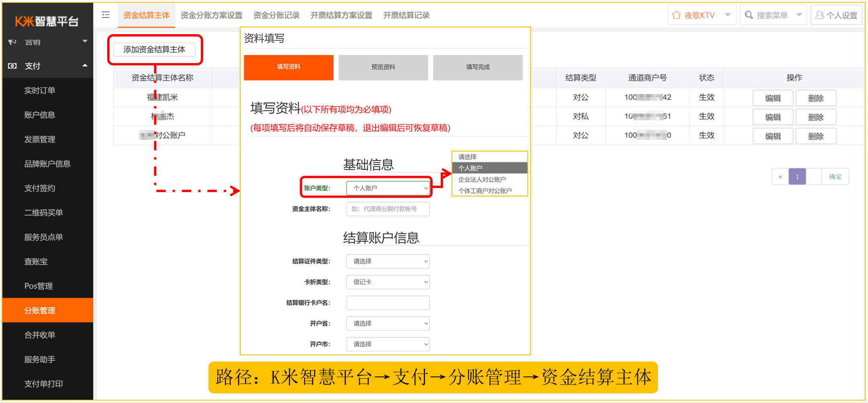Open 二维码买单 in the sidebar
Viewport: 868px width, 403px height.
tap(48, 213)
